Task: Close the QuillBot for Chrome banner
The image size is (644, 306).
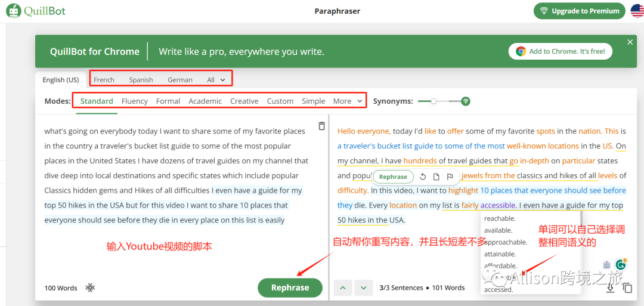Action: pos(630,42)
